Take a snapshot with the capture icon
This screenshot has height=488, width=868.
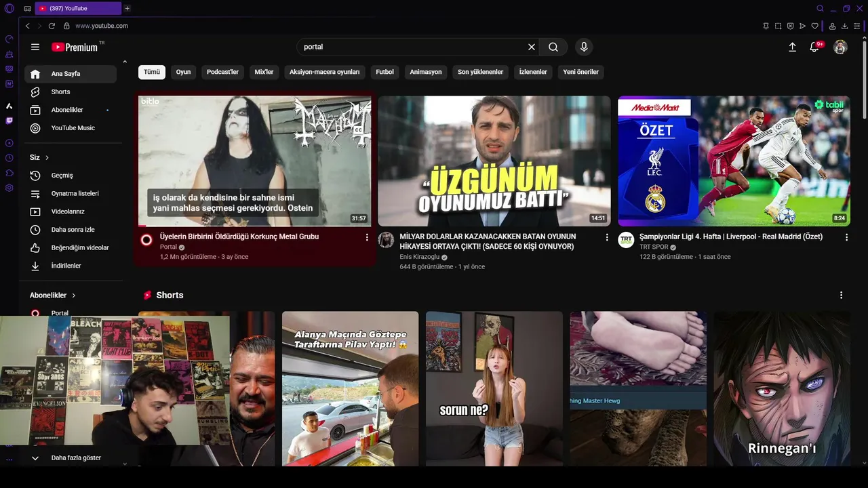[x=778, y=26]
